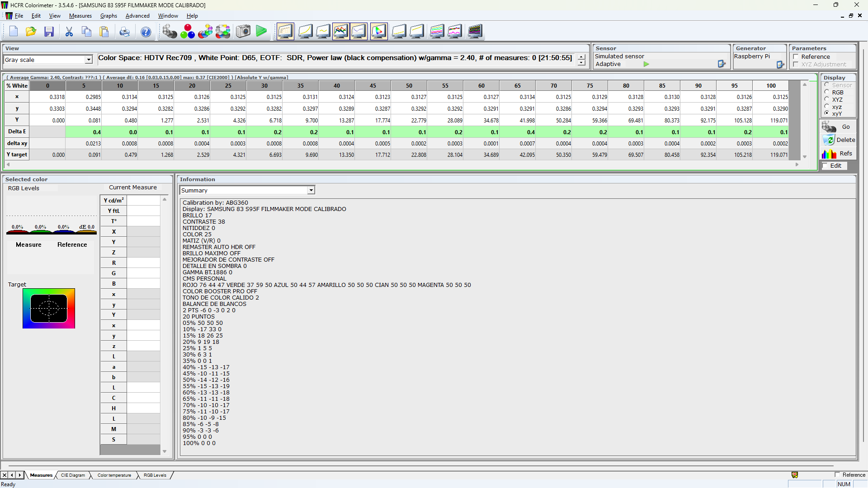Click the Target color gamut swatch
The height and width of the screenshot is (488, 868).
49,308
